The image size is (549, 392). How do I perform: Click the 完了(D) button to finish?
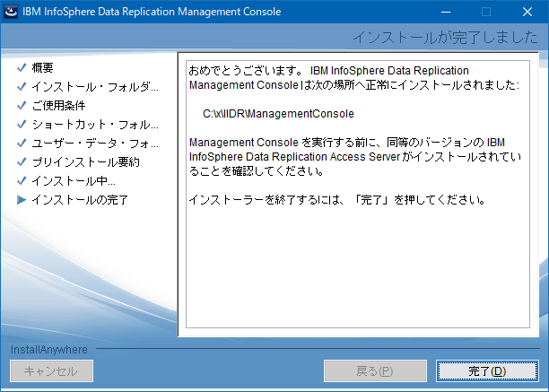point(487,371)
